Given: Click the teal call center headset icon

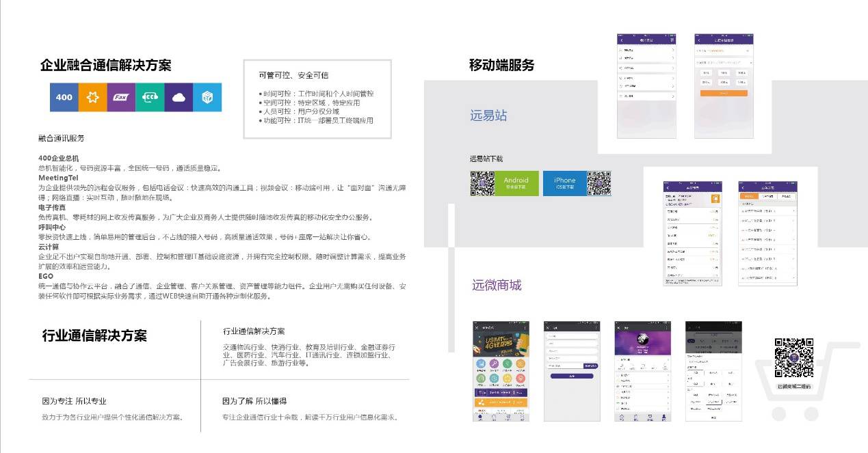Looking at the screenshot, I should tap(150, 97).
